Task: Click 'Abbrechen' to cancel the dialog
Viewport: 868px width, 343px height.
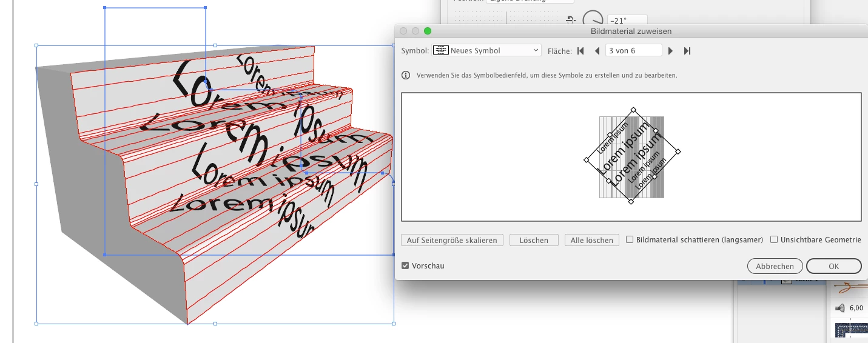Action: pyautogui.click(x=775, y=266)
